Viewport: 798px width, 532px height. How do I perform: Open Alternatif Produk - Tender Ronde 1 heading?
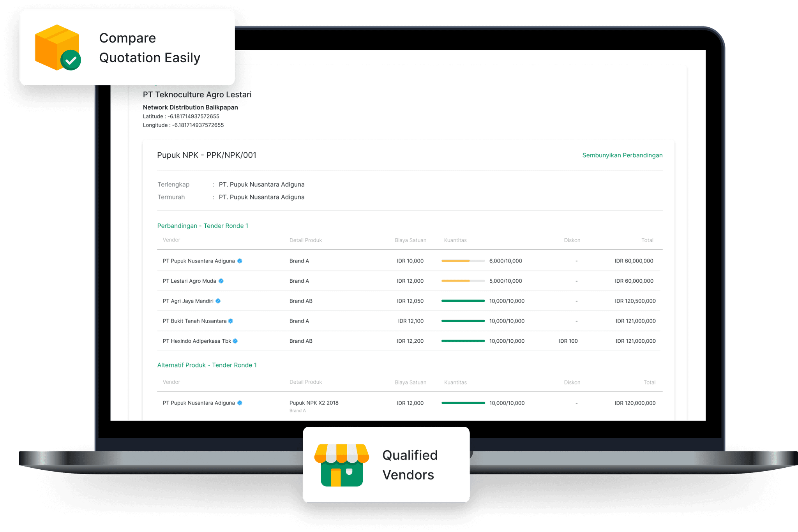[207, 365]
